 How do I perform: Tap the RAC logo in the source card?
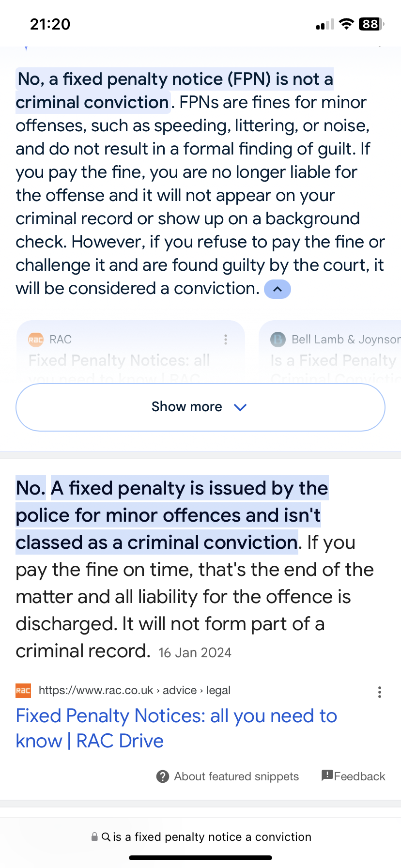pyautogui.click(x=36, y=340)
